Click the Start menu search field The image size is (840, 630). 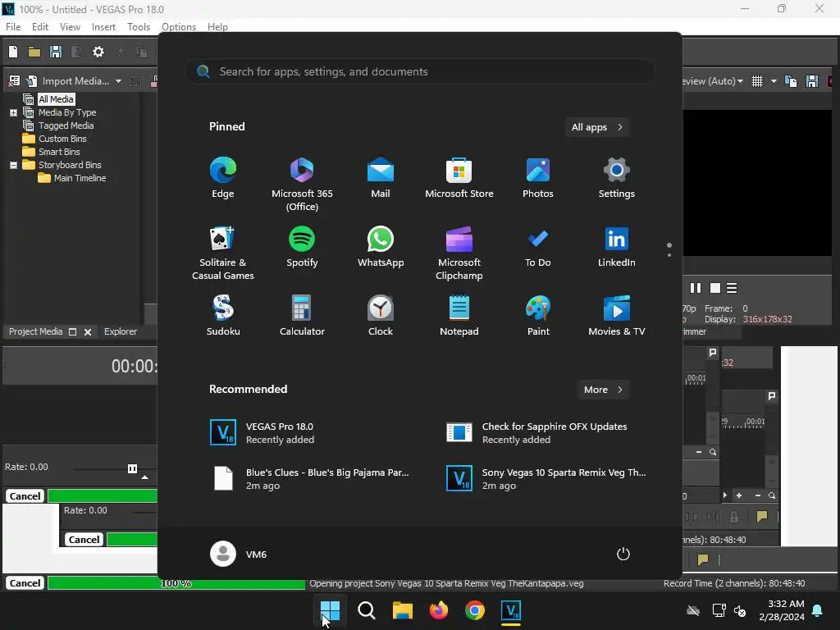tap(420, 72)
